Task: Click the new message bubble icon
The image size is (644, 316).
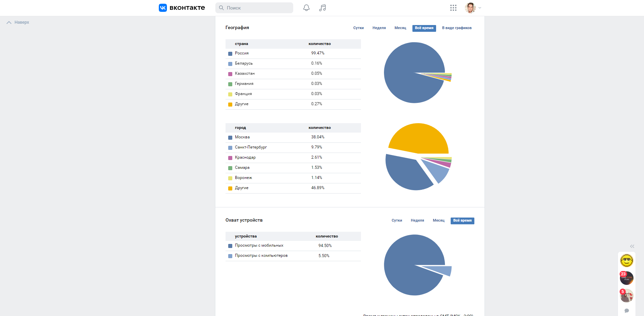Action: [x=626, y=311]
